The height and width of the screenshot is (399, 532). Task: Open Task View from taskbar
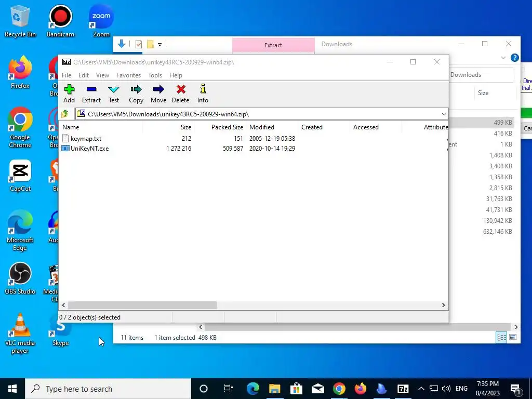pyautogui.click(x=229, y=389)
